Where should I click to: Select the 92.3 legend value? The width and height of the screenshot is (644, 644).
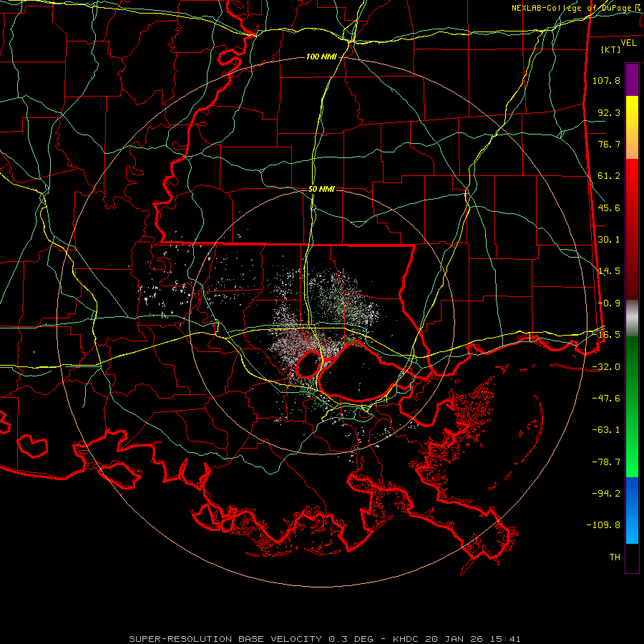click(609, 112)
